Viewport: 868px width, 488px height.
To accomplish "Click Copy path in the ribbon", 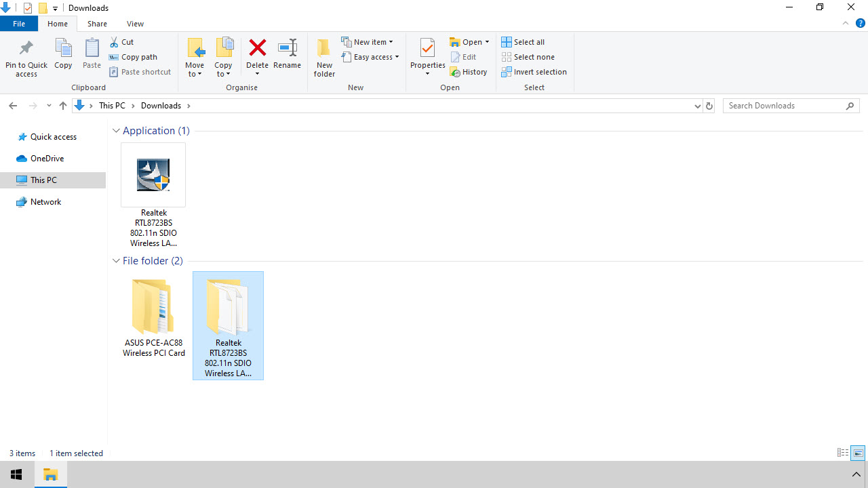I will tap(134, 57).
